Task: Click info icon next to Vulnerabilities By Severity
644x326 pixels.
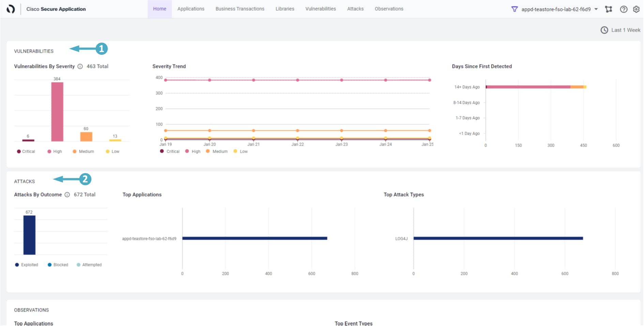Action: tap(80, 66)
